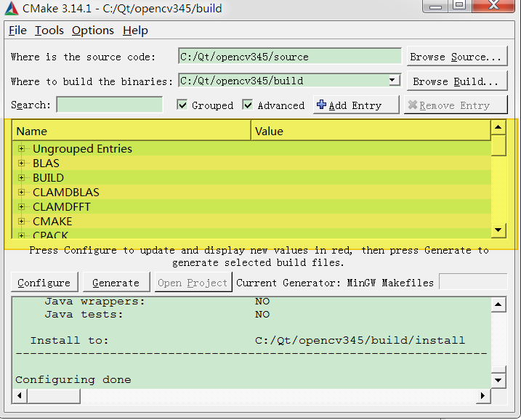Click the Search input field
This screenshot has height=420, width=521.
click(110, 105)
